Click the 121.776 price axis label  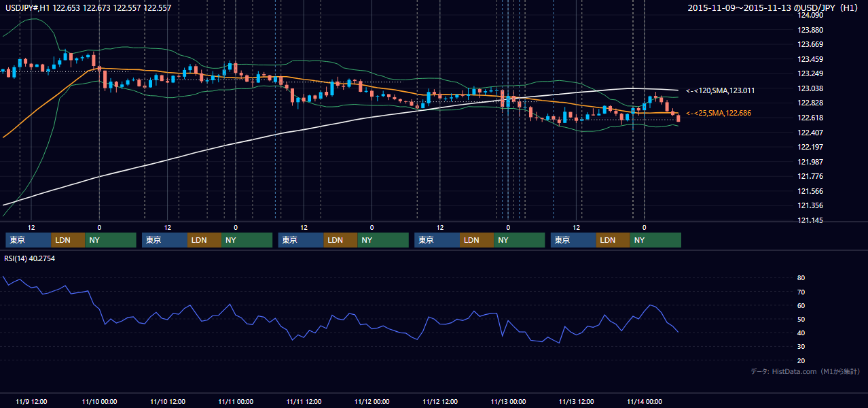(x=810, y=176)
